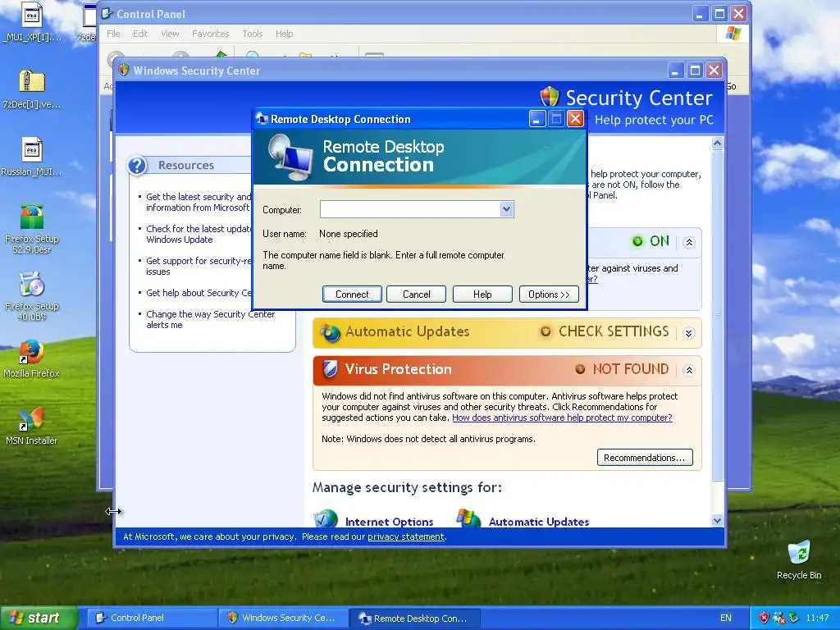Click Cancel in Remote Desktop Connection
This screenshot has height=630, width=840.
tap(416, 294)
